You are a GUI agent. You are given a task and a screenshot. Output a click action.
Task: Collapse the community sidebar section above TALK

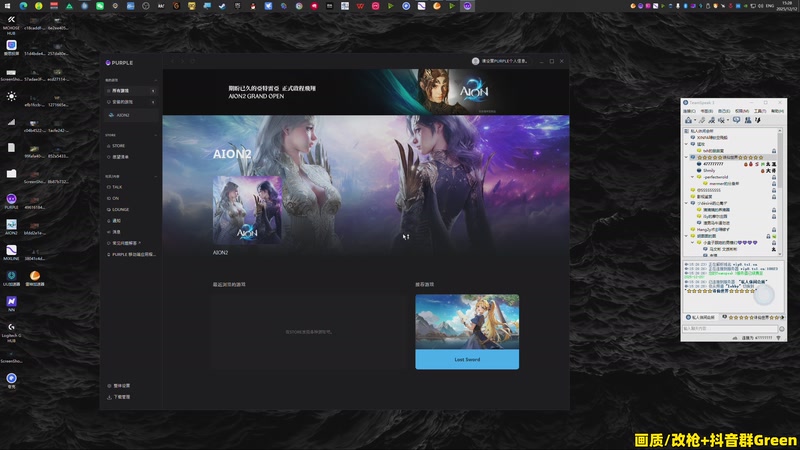[x=156, y=177]
